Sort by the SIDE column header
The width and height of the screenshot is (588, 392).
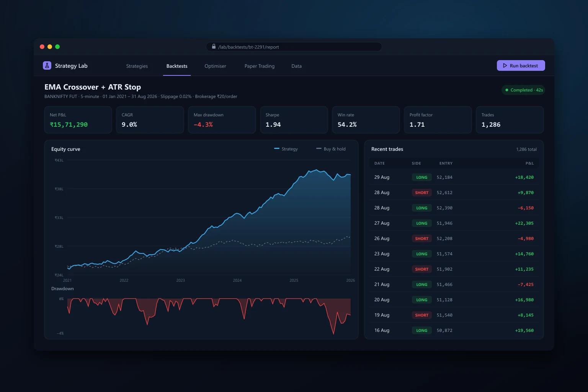(416, 163)
